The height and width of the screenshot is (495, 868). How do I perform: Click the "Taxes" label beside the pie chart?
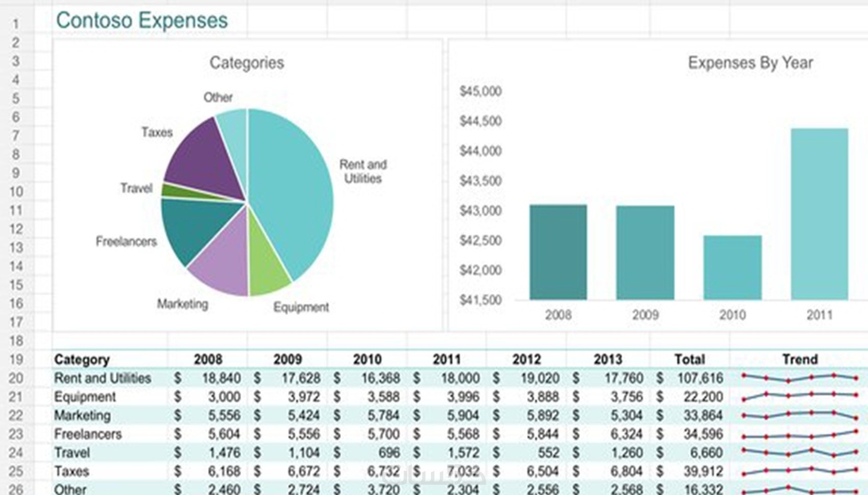click(x=157, y=132)
